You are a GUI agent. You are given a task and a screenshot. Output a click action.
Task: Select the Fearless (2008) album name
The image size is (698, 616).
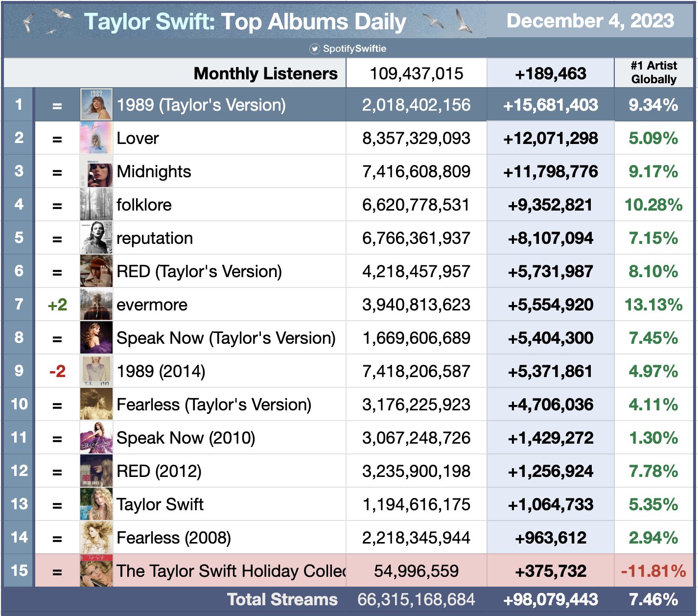pos(174,538)
